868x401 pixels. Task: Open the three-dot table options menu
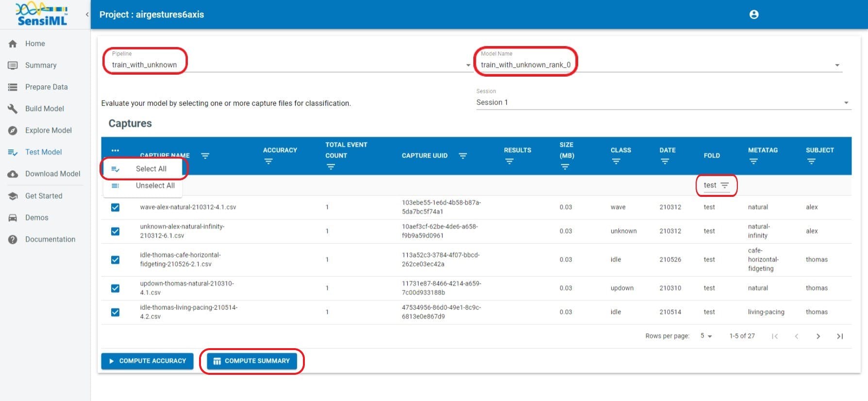115,150
